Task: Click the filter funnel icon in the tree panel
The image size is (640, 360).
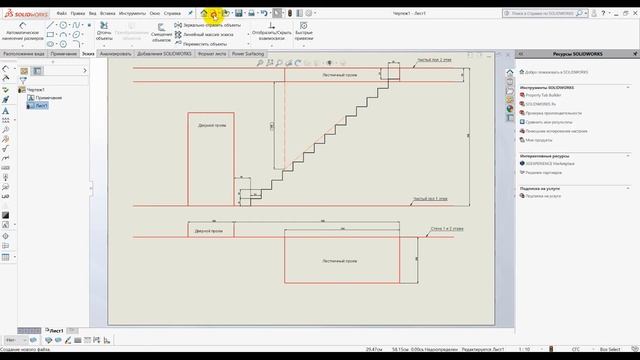Action: pyautogui.click(x=23, y=80)
